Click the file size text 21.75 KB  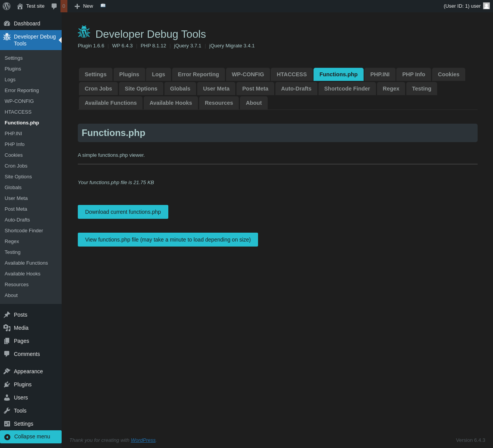pyautogui.click(x=144, y=183)
